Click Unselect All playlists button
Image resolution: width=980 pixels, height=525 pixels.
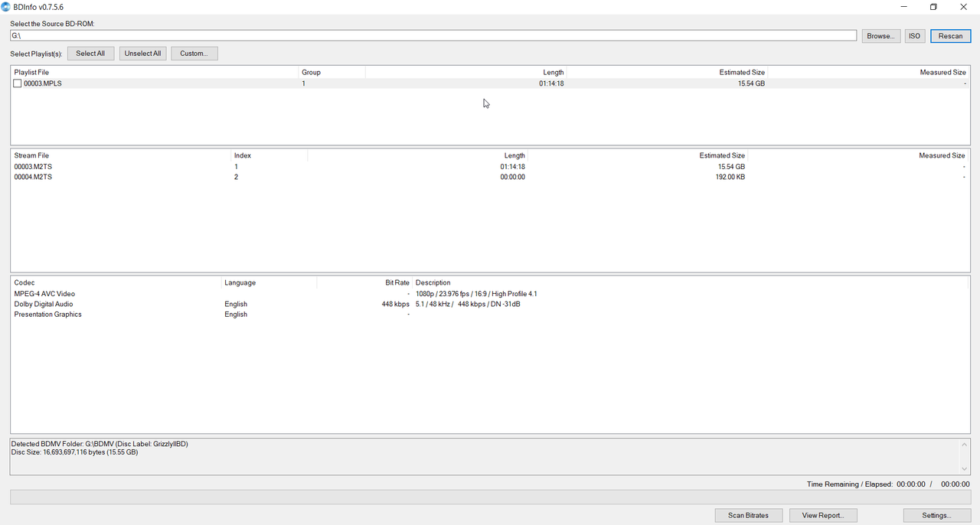tap(142, 54)
